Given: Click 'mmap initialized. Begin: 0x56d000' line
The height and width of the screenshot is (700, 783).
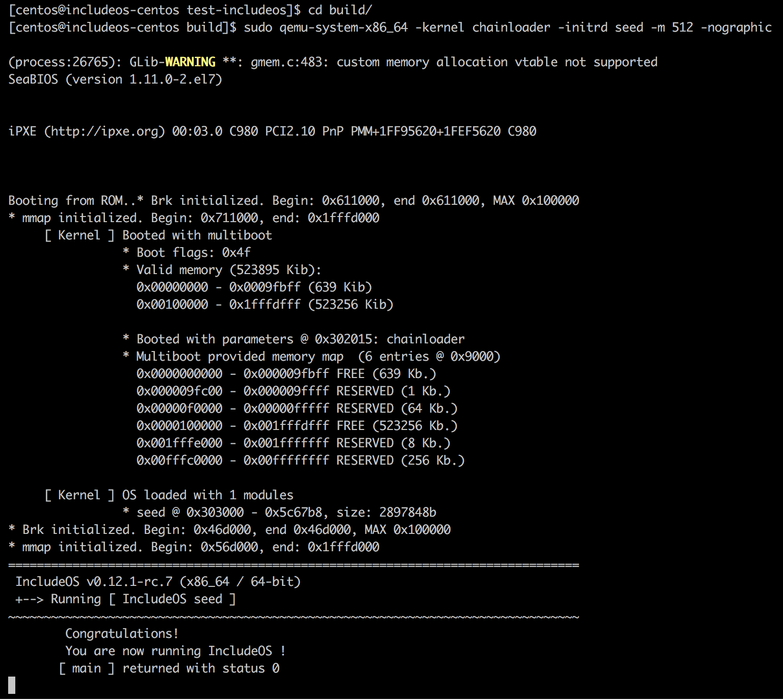Looking at the screenshot, I should 194,547.
